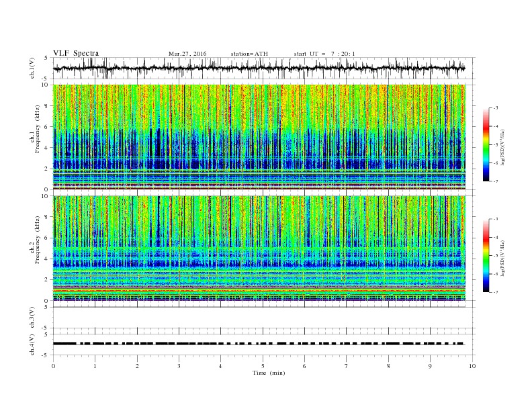Click the "-4" tick on lower colorbar
The height and width of the screenshot is (411, 532).
pos(496,237)
